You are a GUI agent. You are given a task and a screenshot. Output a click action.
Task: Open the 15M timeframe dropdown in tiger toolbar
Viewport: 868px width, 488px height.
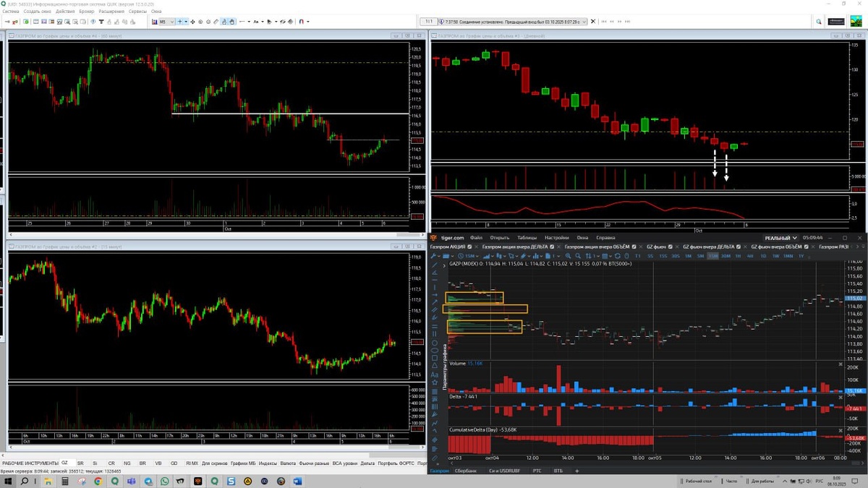[x=469, y=256]
